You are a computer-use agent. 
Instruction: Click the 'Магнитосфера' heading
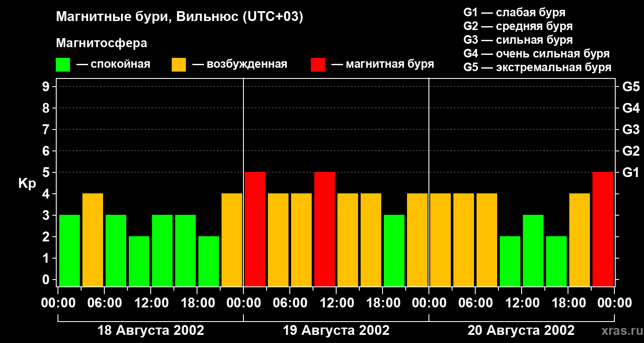(x=101, y=43)
